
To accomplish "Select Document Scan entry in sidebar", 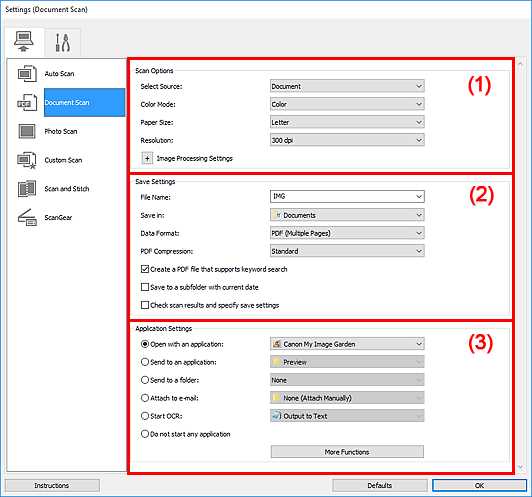I will pyautogui.click(x=84, y=102).
